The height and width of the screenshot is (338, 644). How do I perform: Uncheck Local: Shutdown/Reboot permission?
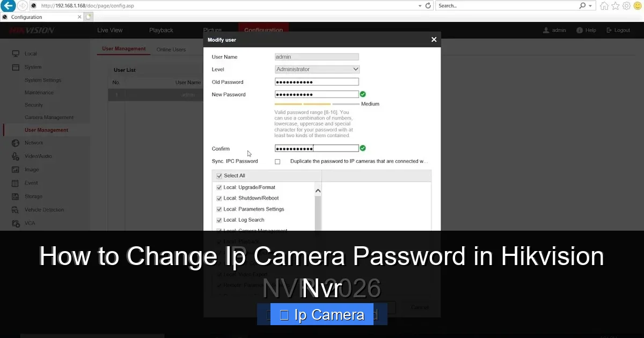coord(219,199)
